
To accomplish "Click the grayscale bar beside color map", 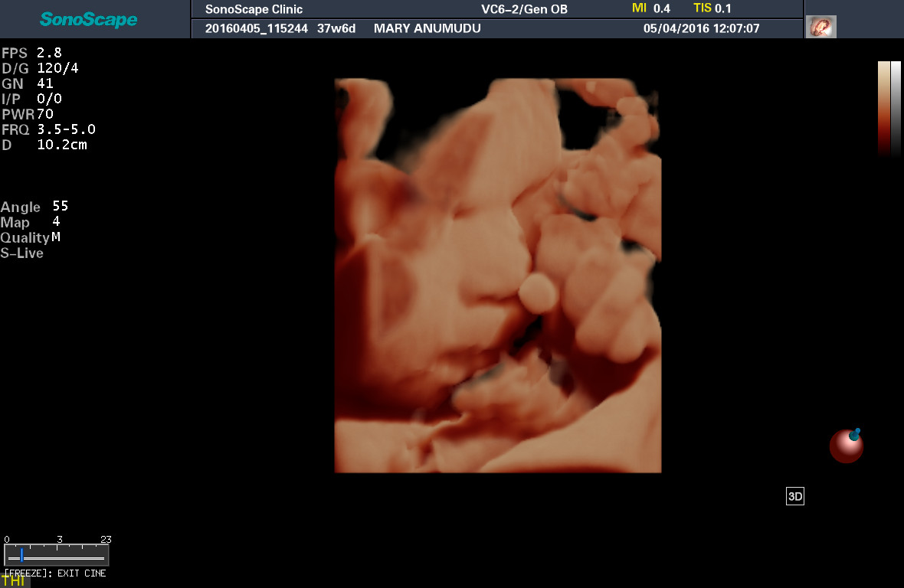I will 896,108.
